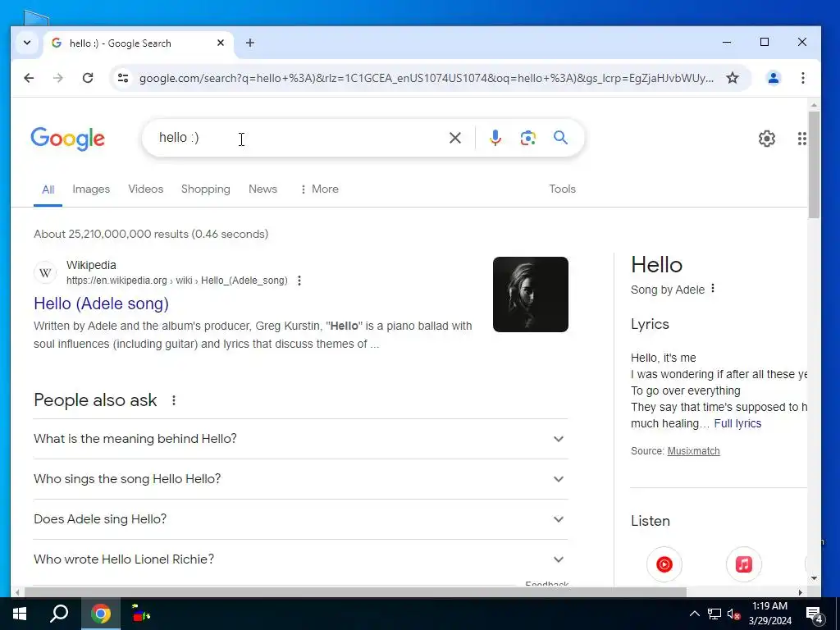Open Google Lens image search icon
This screenshot has height=630, width=840.
527,138
